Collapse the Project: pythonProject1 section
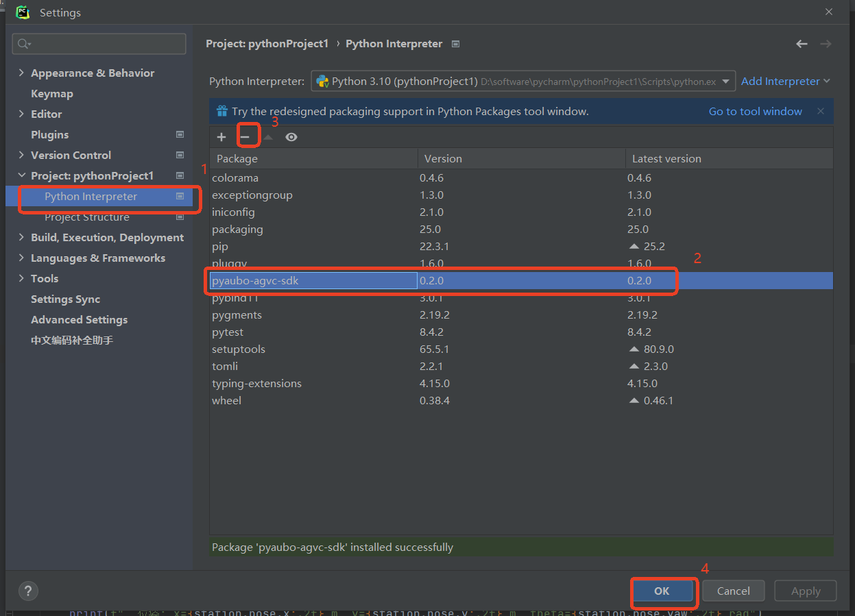Viewport: 855px width, 616px height. click(21, 176)
